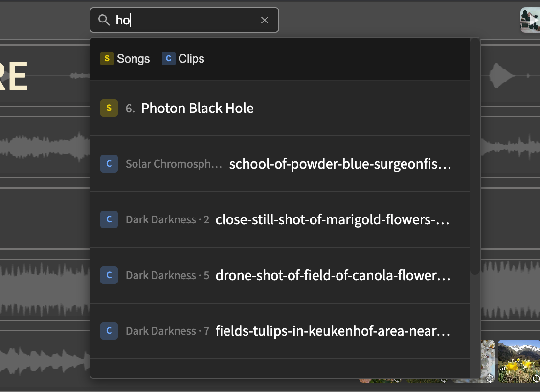The image size is (540, 392).
Task: Switch to the Clips filter
Action: coord(183,58)
